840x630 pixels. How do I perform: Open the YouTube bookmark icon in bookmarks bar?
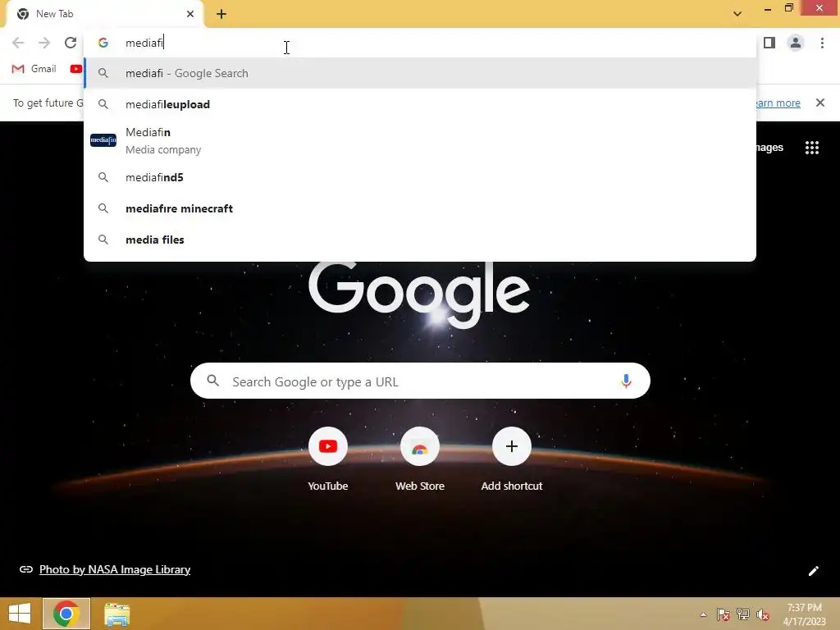point(76,69)
